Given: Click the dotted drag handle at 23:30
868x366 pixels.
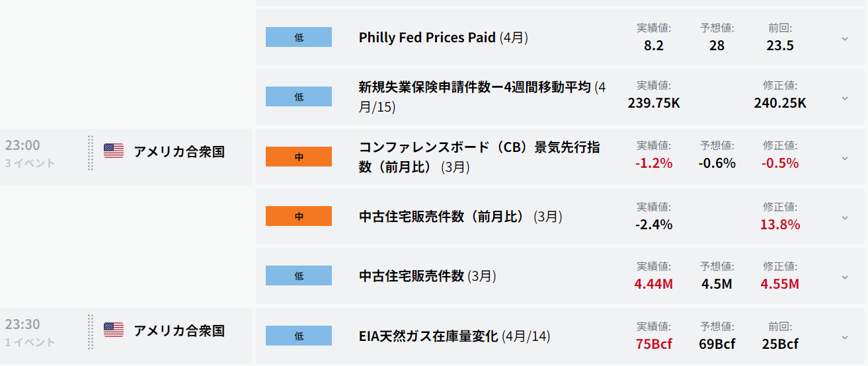Looking at the screenshot, I should (x=91, y=332).
